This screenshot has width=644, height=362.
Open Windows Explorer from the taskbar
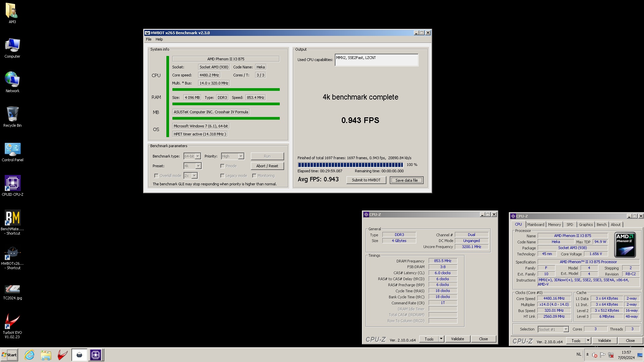(46, 355)
